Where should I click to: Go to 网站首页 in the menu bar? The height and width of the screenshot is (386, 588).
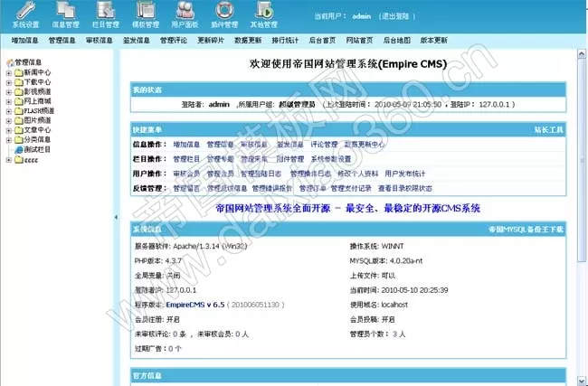359,40
